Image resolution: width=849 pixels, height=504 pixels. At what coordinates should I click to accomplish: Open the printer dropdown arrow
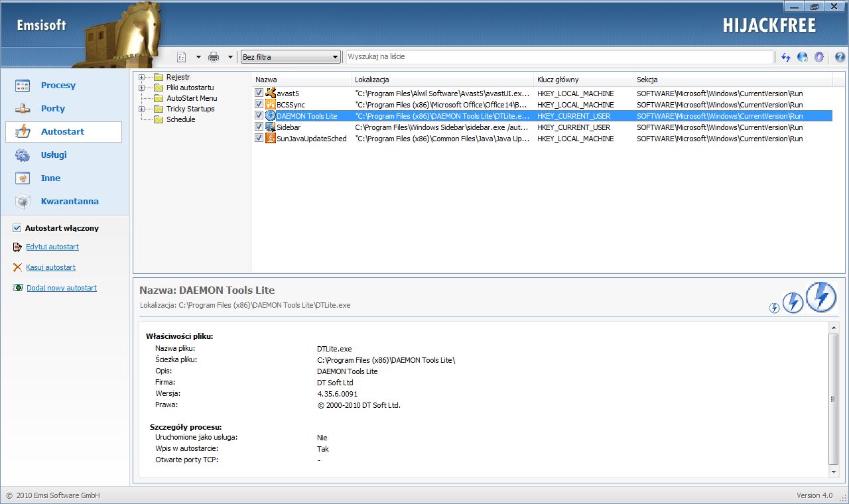[x=230, y=57]
